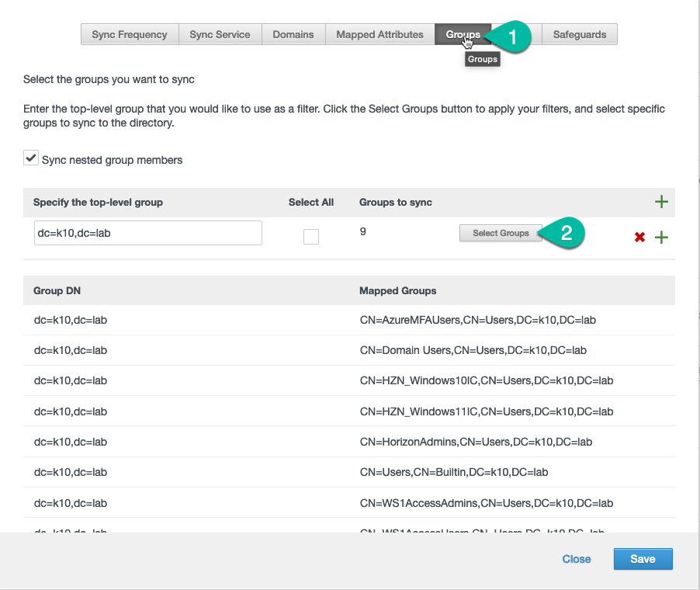Click the Select Groups button
The height and width of the screenshot is (590, 700).
tap(501, 233)
